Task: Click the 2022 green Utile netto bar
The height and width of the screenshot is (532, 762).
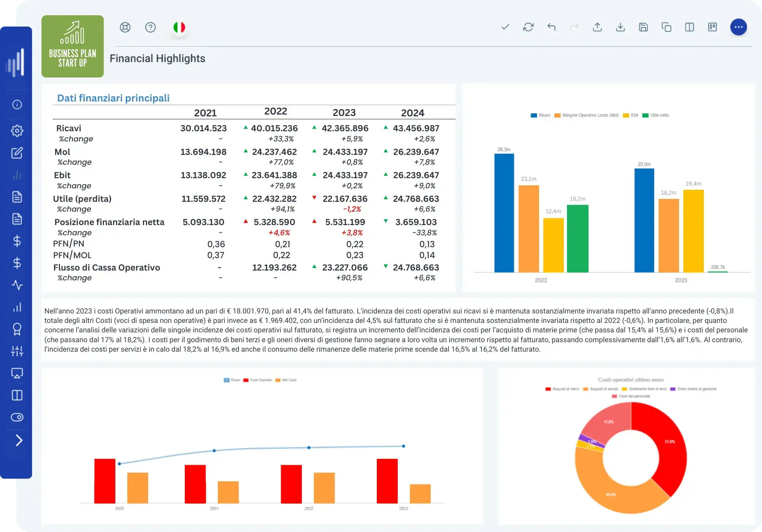Action: [x=578, y=238]
